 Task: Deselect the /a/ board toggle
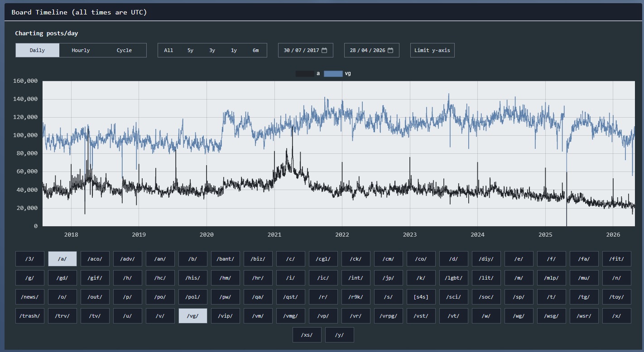click(x=62, y=259)
